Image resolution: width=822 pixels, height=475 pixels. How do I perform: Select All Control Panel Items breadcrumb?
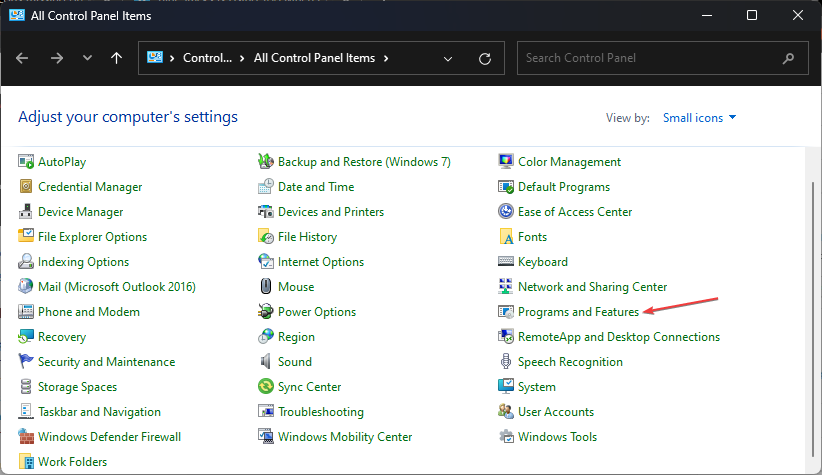[x=315, y=58]
